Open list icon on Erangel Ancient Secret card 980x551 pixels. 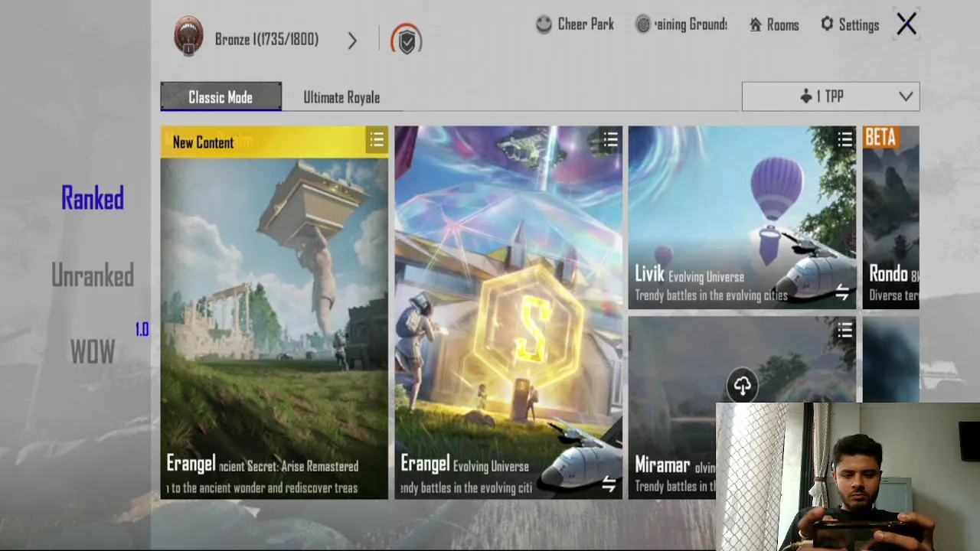[x=377, y=140]
